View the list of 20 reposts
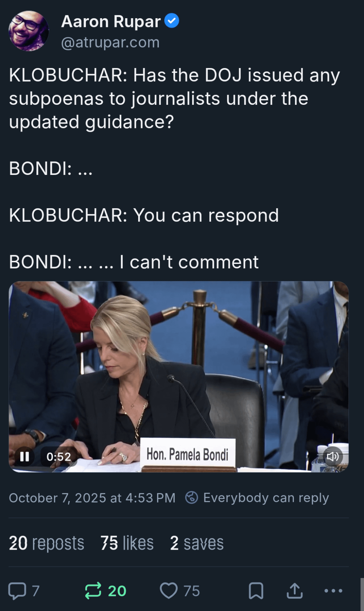The height and width of the screenshot is (611, 364). pos(47,543)
